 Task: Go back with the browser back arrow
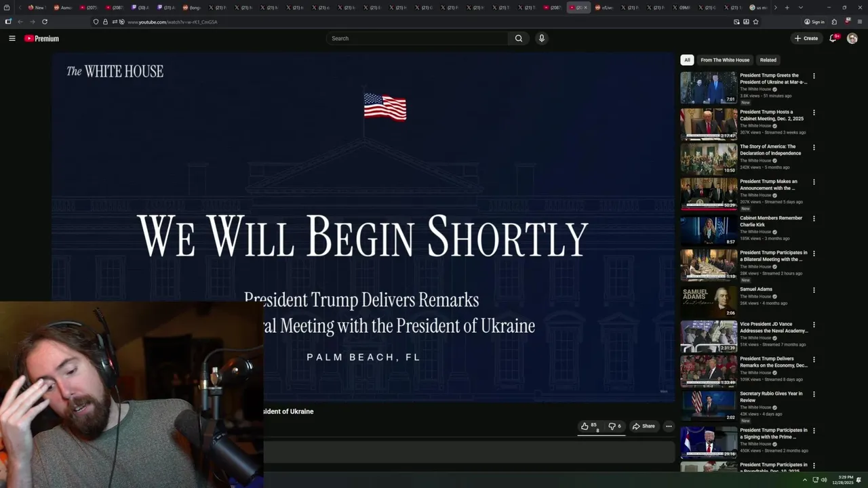(x=20, y=22)
